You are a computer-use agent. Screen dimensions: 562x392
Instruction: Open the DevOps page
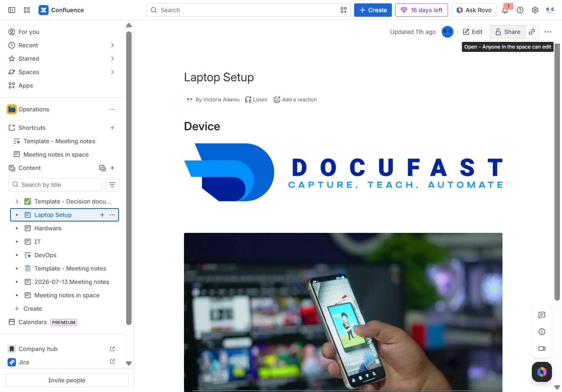click(45, 255)
